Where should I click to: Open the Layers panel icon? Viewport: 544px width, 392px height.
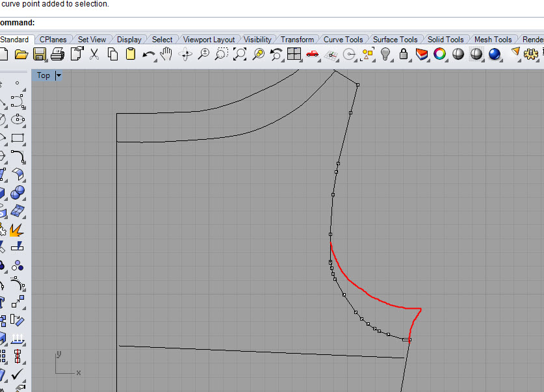[422, 55]
